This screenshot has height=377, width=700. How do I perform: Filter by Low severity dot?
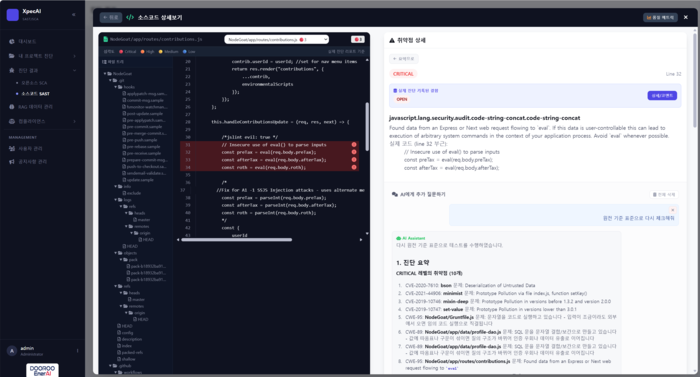185,52
